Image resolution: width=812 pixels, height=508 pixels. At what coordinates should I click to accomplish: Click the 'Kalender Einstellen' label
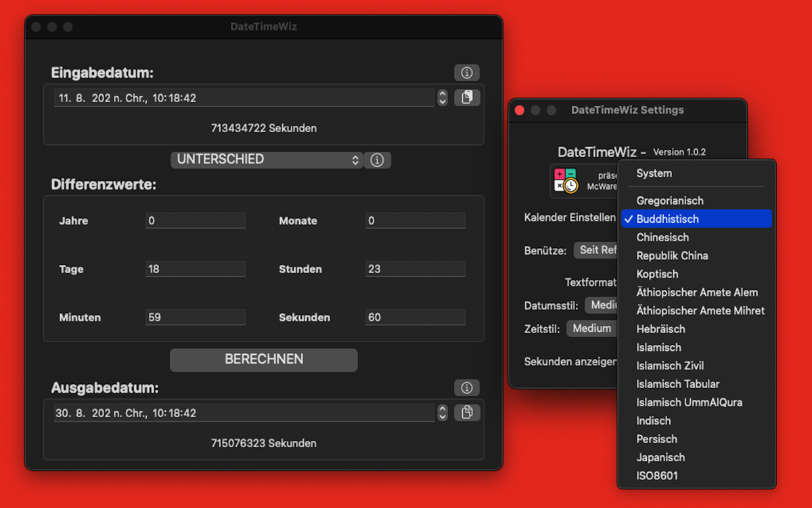570,217
